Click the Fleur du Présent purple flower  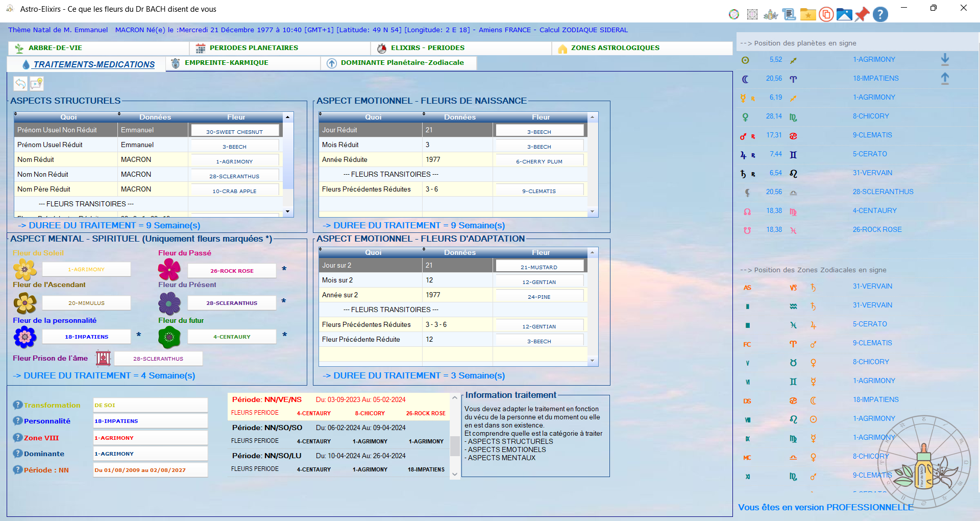pyautogui.click(x=169, y=303)
